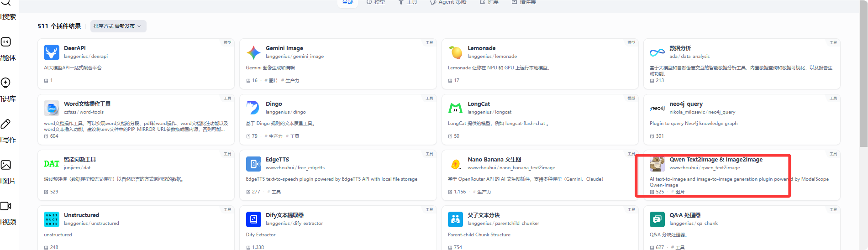Image resolution: width=868 pixels, height=250 pixels.
Task: Click 'czfsss / word-tools' author path
Action: click(84, 112)
